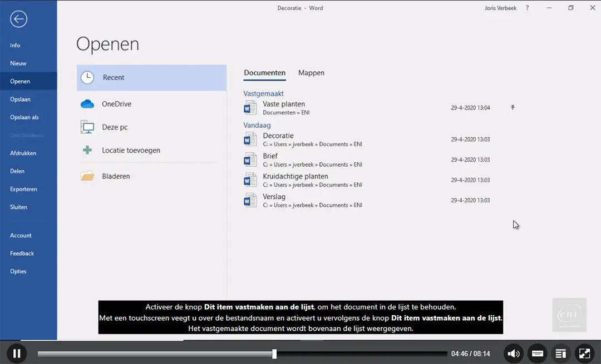Switch to the Mappen tab
601x364 pixels.
coord(311,73)
